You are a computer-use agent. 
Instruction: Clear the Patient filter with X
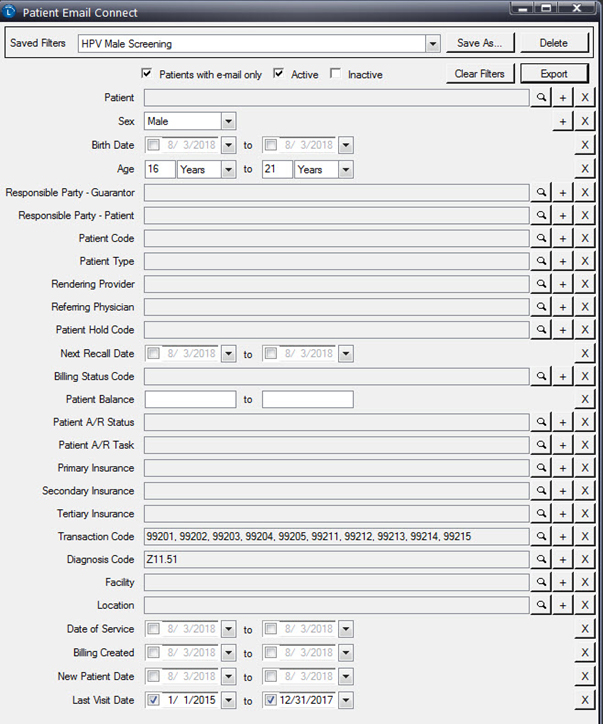tap(585, 97)
